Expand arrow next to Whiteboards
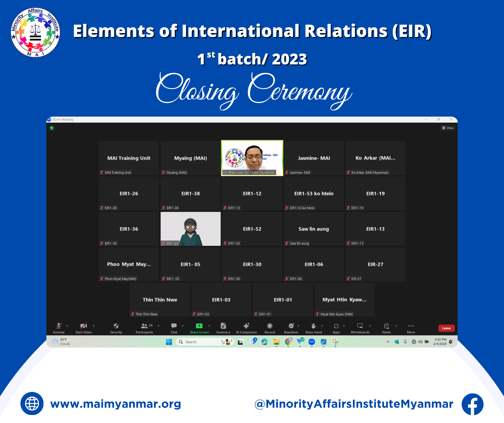504x423 pixels. click(x=370, y=326)
